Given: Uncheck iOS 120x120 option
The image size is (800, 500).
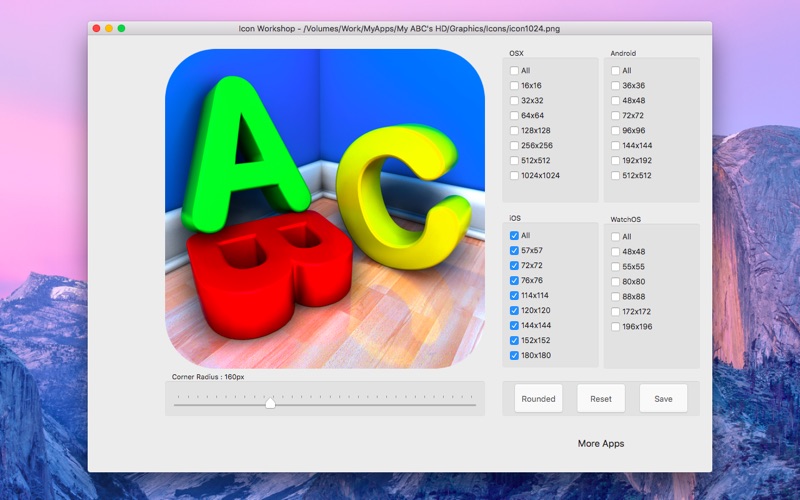Looking at the screenshot, I should coord(514,311).
